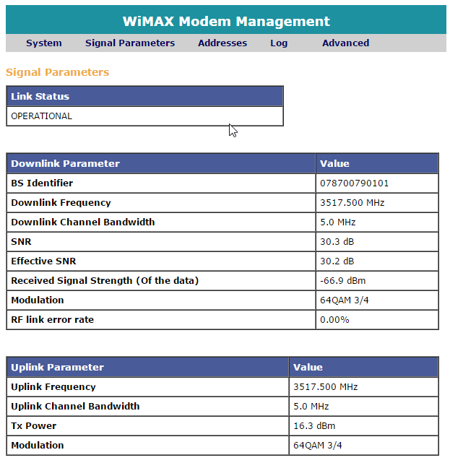Image resolution: width=476 pixels, height=468 pixels.
Task: Select the BS Identifier label
Action: (42, 183)
